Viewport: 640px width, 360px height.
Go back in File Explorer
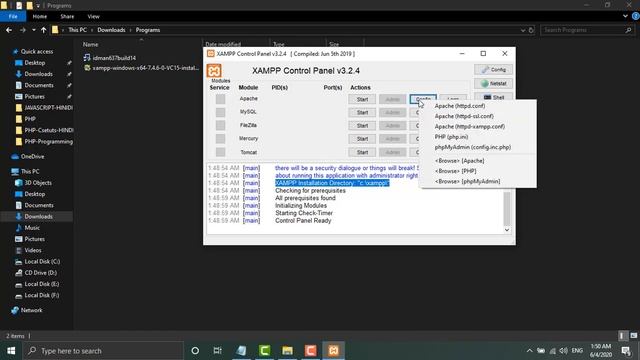click(9, 30)
